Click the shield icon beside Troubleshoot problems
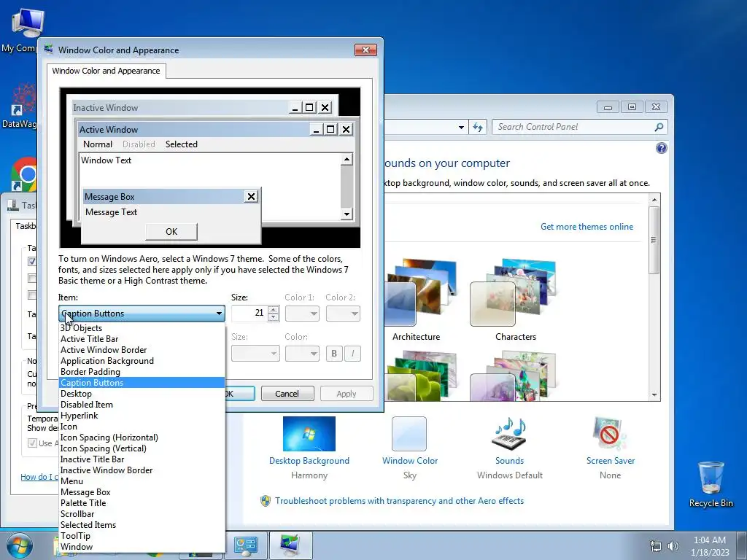 click(x=266, y=501)
